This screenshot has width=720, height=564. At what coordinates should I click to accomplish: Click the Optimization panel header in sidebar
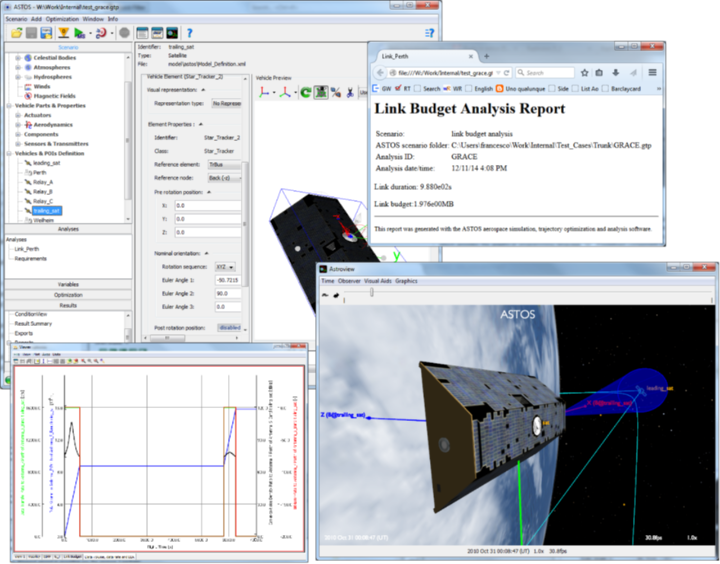[x=68, y=295]
